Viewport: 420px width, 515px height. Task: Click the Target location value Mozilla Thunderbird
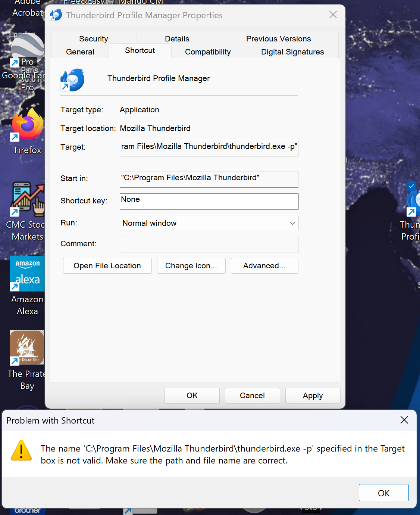pyautogui.click(x=155, y=128)
